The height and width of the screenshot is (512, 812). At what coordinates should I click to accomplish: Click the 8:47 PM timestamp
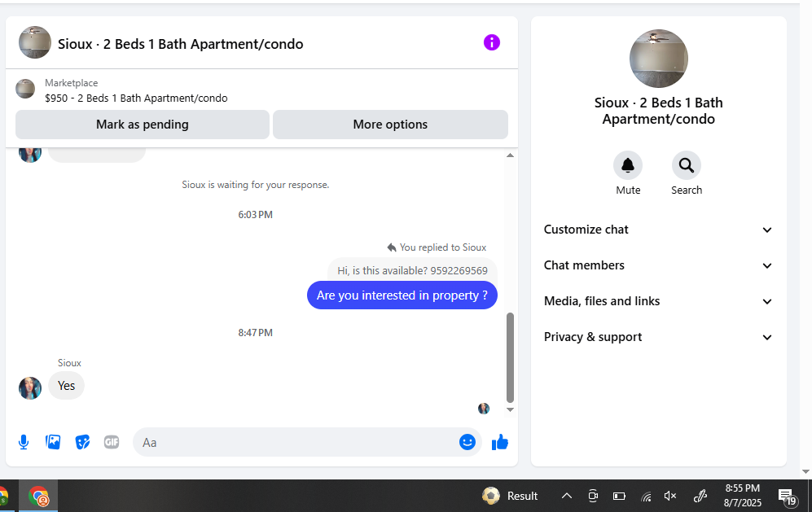(255, 332)
